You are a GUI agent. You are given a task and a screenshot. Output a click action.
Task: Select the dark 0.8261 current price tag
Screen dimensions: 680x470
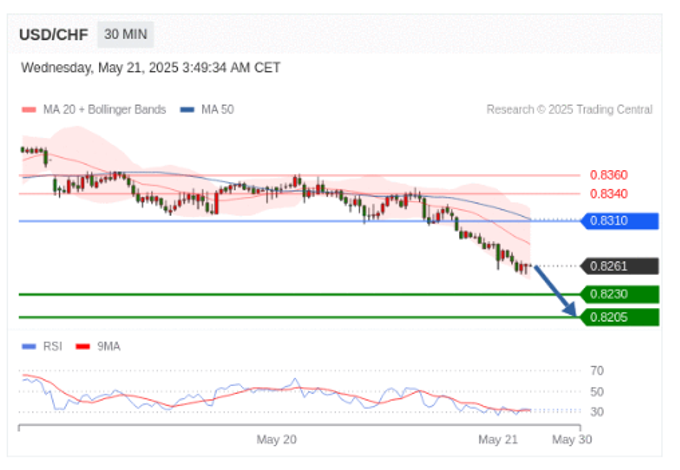pyautogui.click(x=620, y=266)
